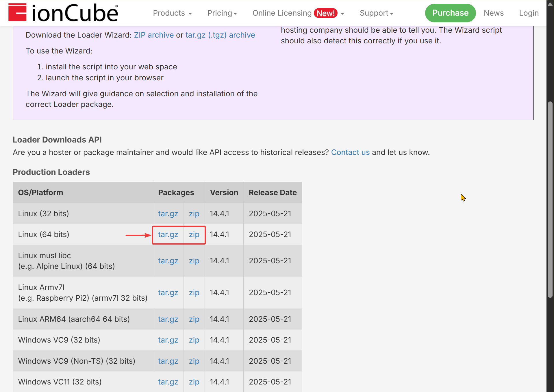Download tar.gz for Windows VC9 (32 bits)

tap(168, 340)
